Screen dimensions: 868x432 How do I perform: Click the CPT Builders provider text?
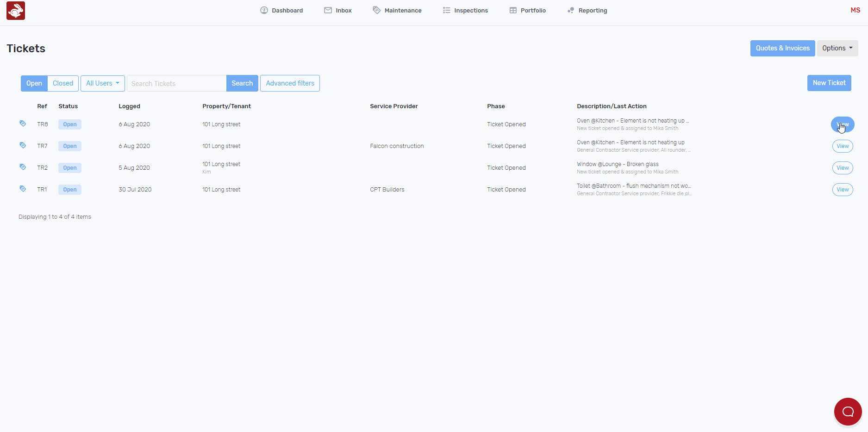coord(387,189)
